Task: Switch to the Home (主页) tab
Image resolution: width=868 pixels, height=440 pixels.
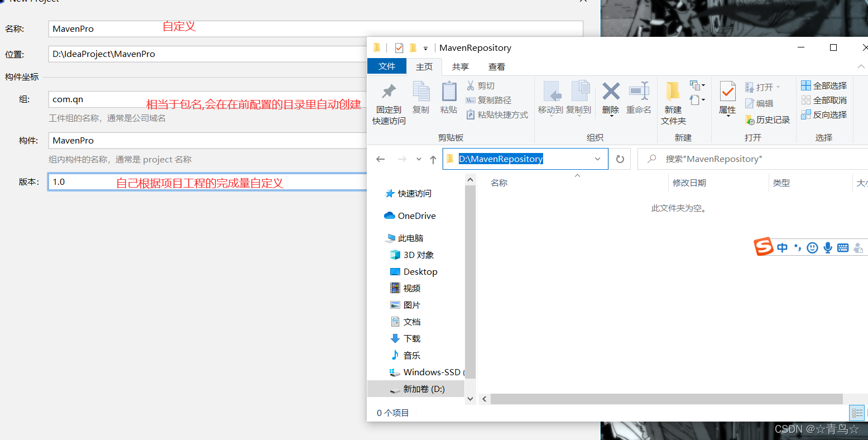Action: pos(424,66)
